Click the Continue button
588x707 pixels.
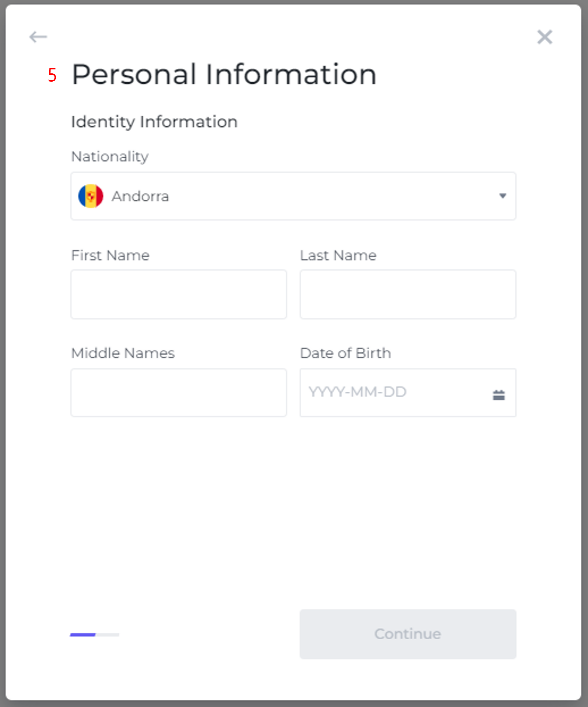408,634
